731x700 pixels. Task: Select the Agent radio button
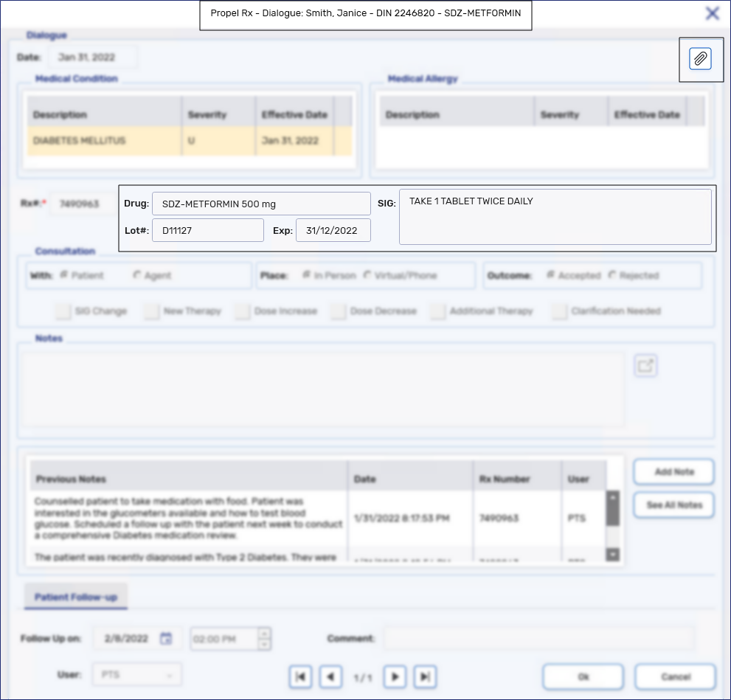(136, 274)
